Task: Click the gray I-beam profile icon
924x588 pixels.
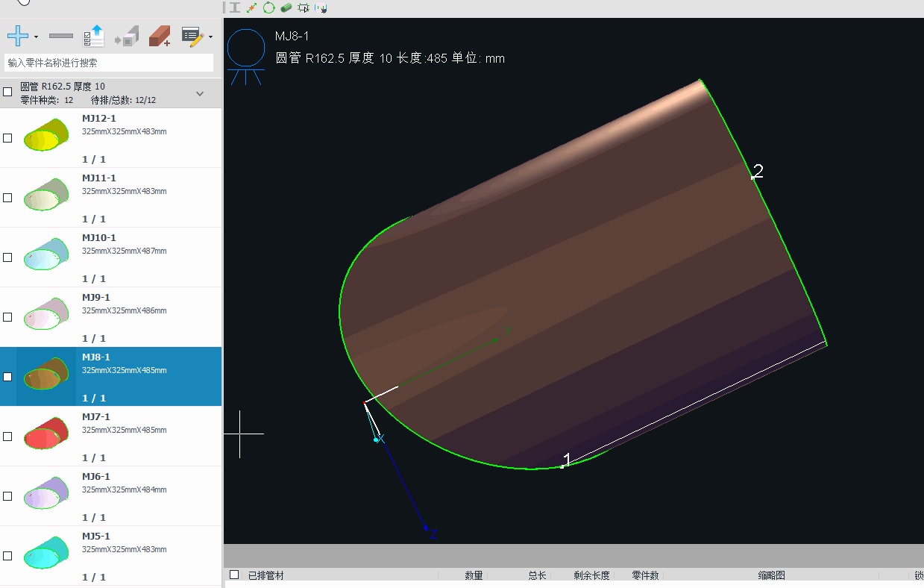Action: tap(235, 7)
